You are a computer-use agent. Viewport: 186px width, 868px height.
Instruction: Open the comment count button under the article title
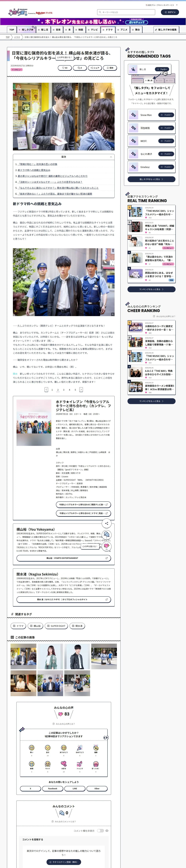(x=80, y=68)
